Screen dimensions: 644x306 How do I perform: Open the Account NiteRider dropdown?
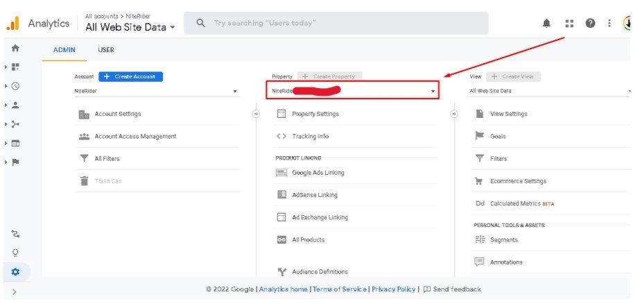tap(156, 92)
